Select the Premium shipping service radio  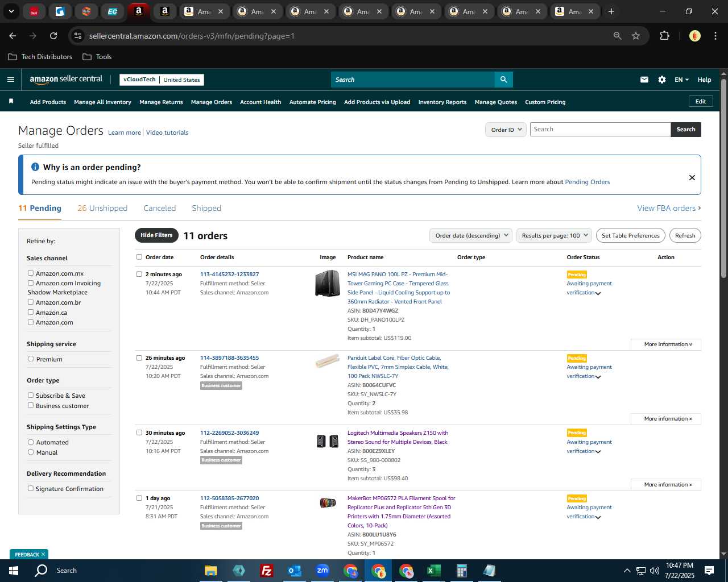click(x=31, y=359)
